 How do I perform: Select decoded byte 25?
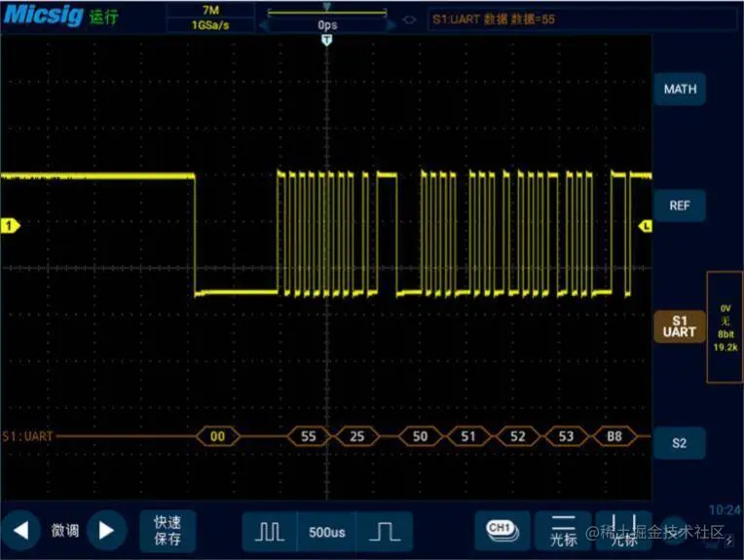357,436
